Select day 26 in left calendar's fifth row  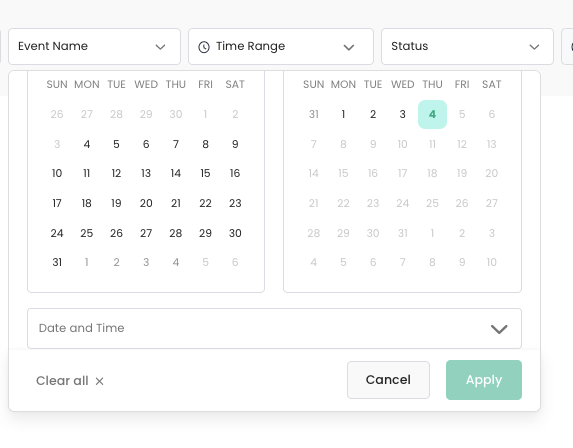click(116, 233)
